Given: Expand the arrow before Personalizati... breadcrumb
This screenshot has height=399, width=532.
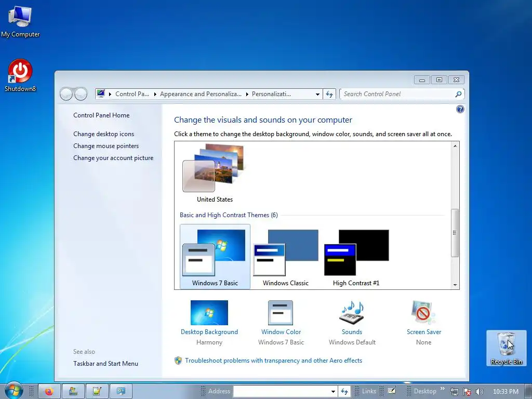Looking at the screenshot, I should [x=247, y=95].
